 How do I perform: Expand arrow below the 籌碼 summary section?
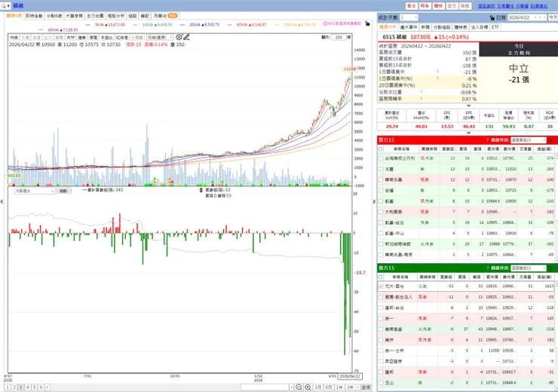tap(468, 106)
